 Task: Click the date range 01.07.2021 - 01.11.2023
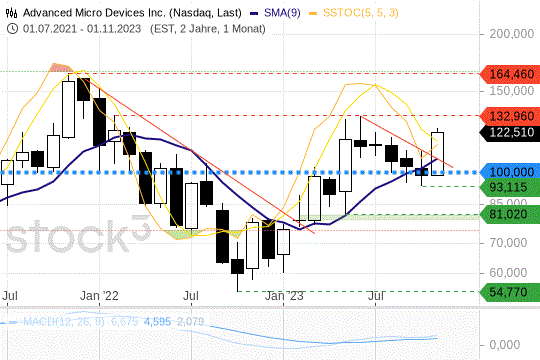pyautogui.click(x=82, y=29)
